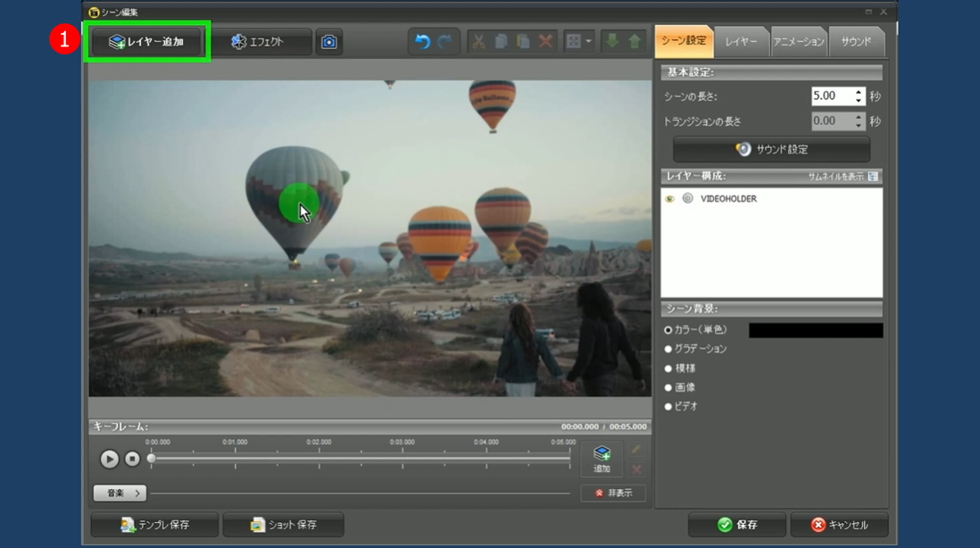The image size is (980, 548).
Task: Switch to the アニメーション tab
Action: 799,42
